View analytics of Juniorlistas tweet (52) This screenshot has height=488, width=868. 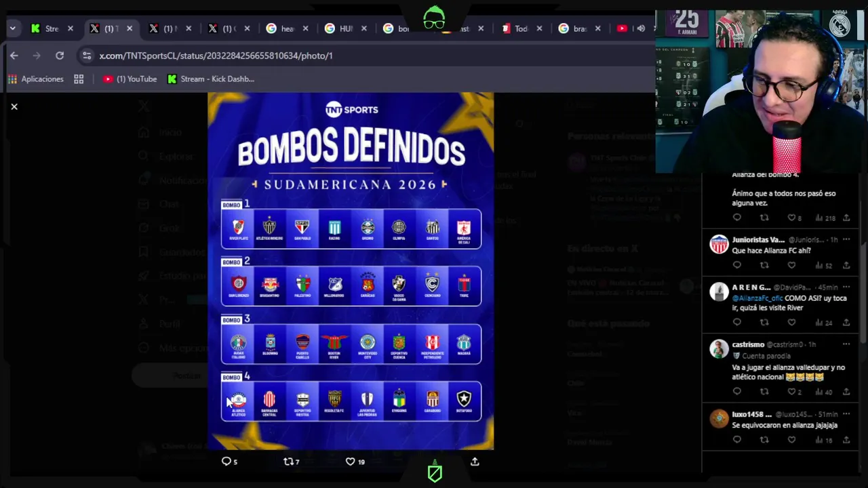pyautogui.click(x=823, y=265)
